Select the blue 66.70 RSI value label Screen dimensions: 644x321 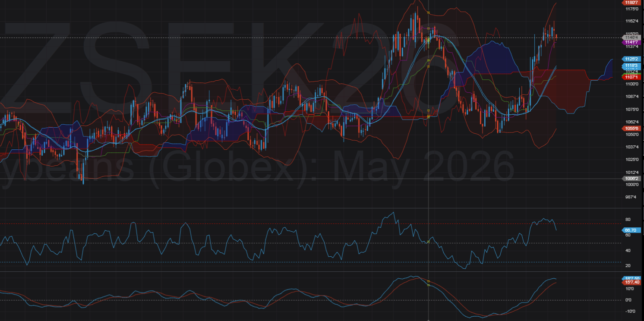coord(631,230)
